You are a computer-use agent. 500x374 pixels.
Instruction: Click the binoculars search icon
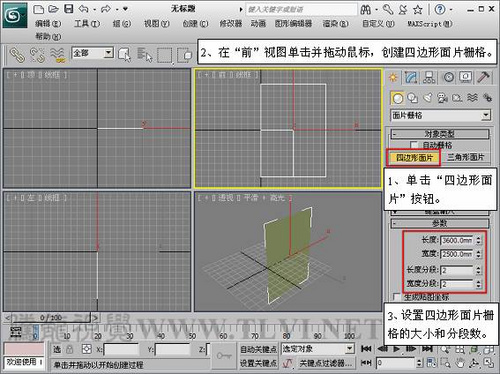coord(366,10)
